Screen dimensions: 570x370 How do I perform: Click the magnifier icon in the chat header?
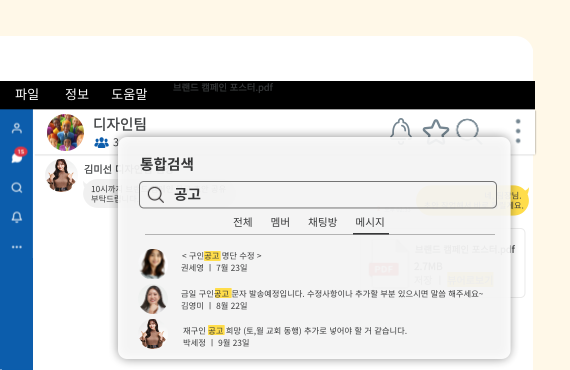(468, 131)
